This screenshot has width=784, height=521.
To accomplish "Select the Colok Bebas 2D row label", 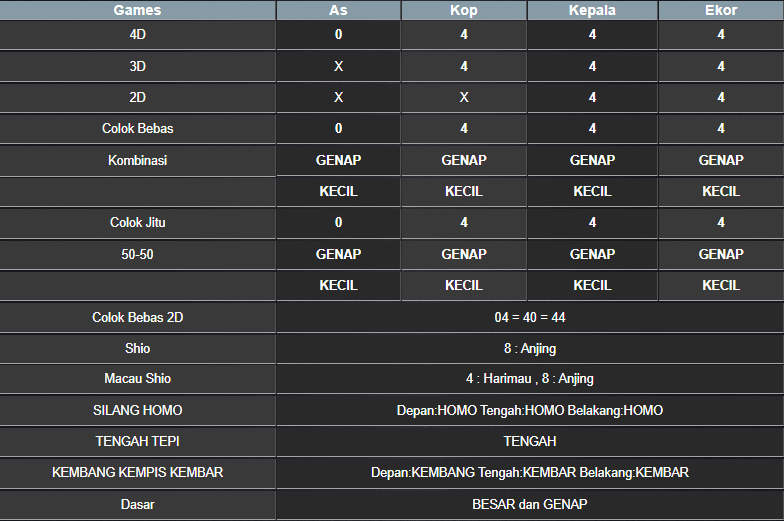I will click(138, 318).
